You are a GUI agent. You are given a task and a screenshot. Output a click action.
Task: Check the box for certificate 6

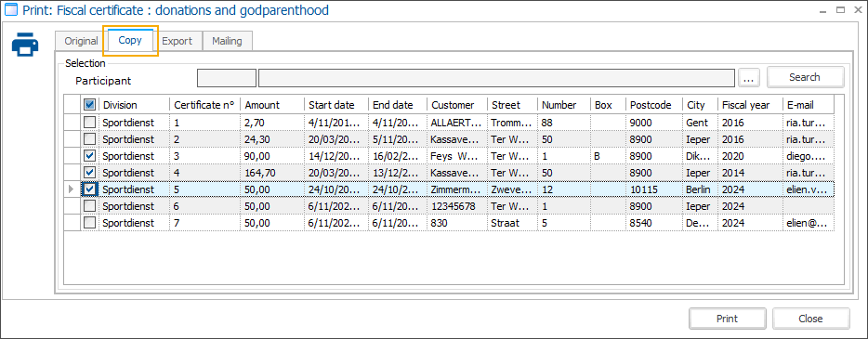(89, 206)
